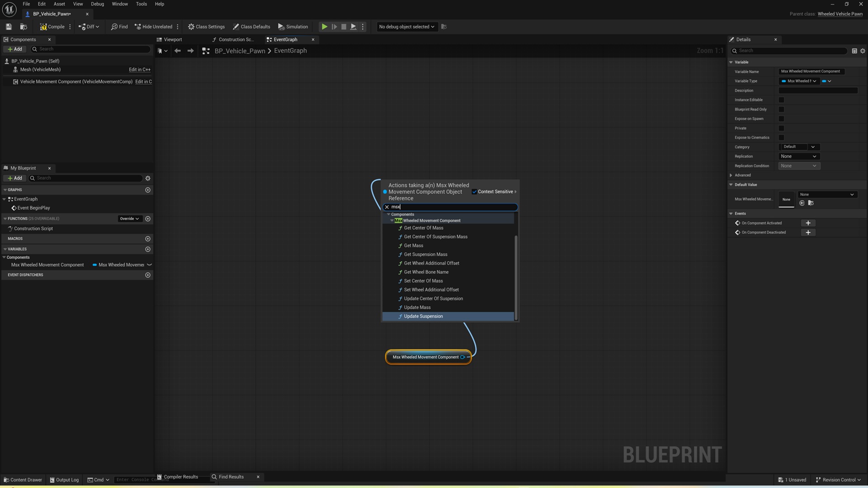Open Event BeginPlay in graph list

[x=33, y=208]
